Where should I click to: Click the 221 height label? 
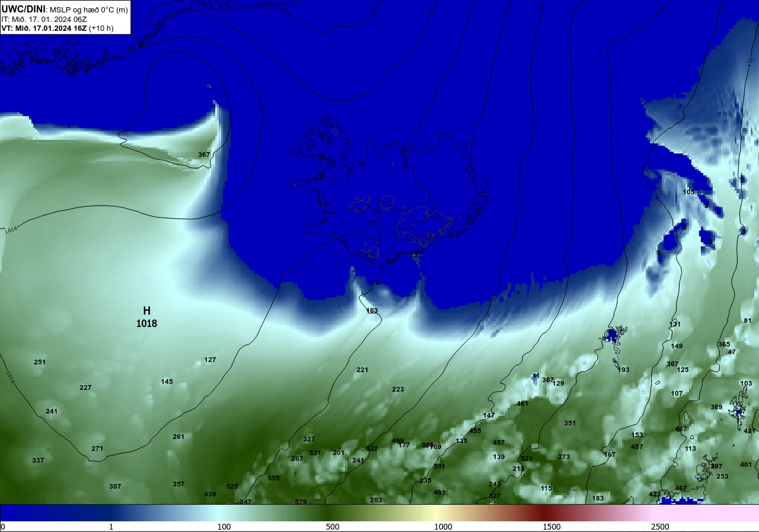(x=362, y=370)
